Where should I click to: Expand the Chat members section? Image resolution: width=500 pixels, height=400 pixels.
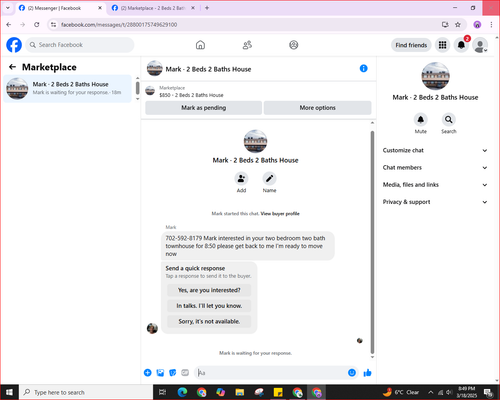coord(435,168)
